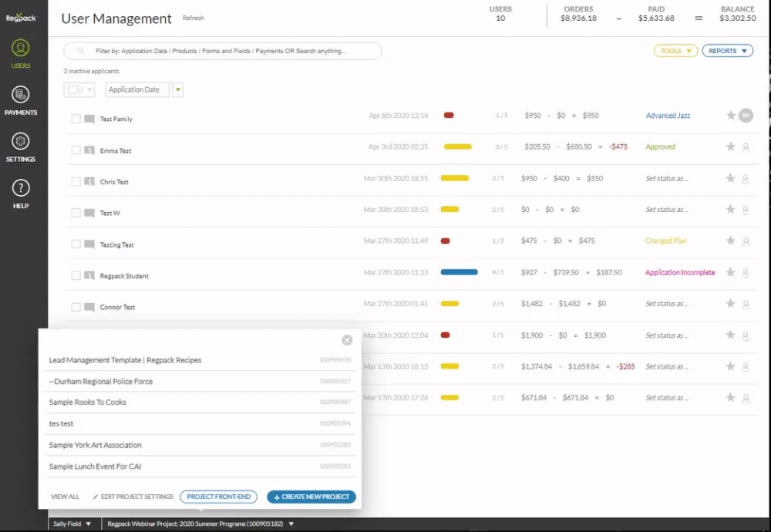
Task: Tick the checkbox for Chris Test
Action: click(x=76, y=182)
